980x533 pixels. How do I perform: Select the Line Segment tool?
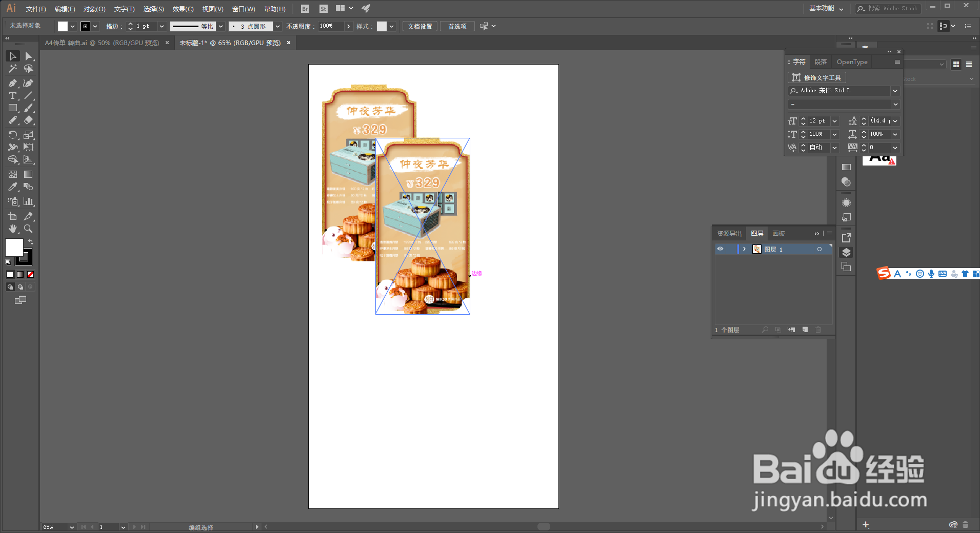29,95
